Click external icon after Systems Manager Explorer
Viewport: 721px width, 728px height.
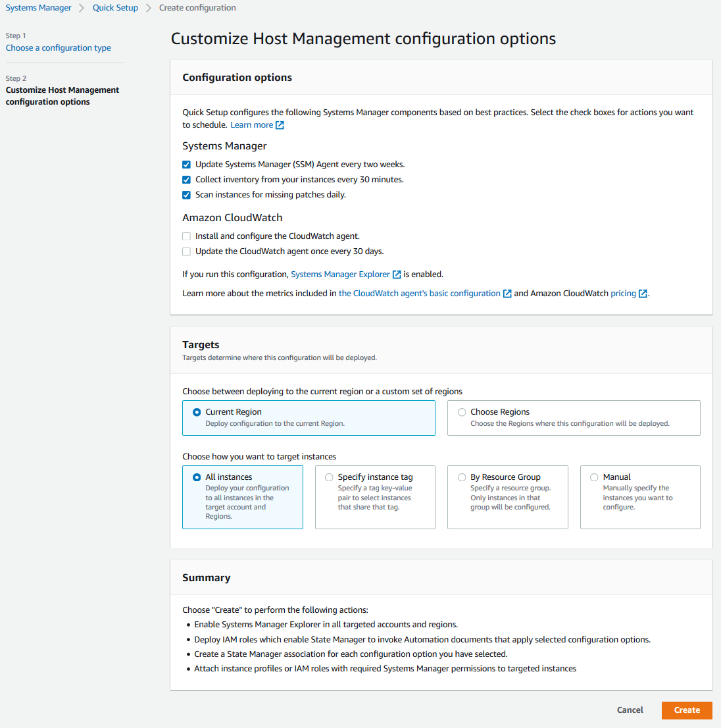[397, 274]
